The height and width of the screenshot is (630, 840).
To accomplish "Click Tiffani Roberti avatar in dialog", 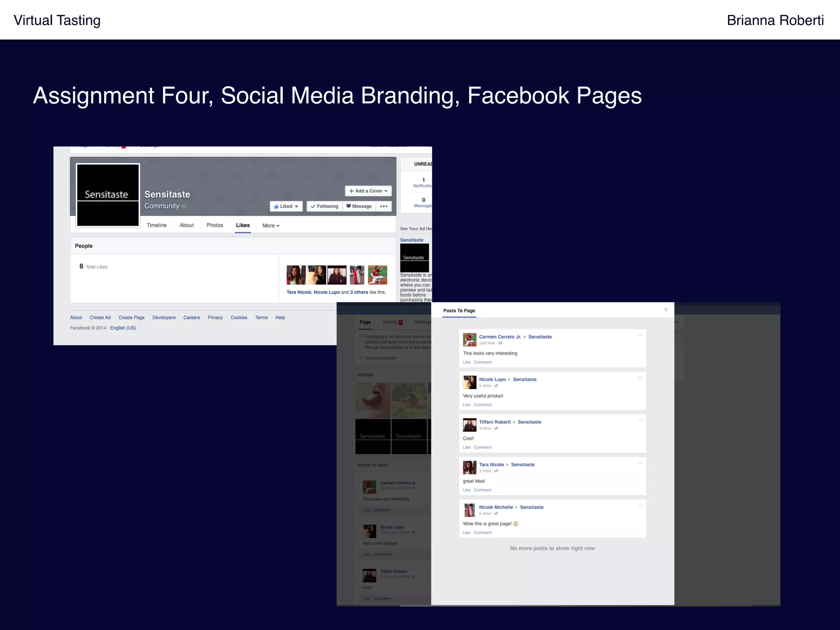I will pyautogui.click(x=470, y=425).
